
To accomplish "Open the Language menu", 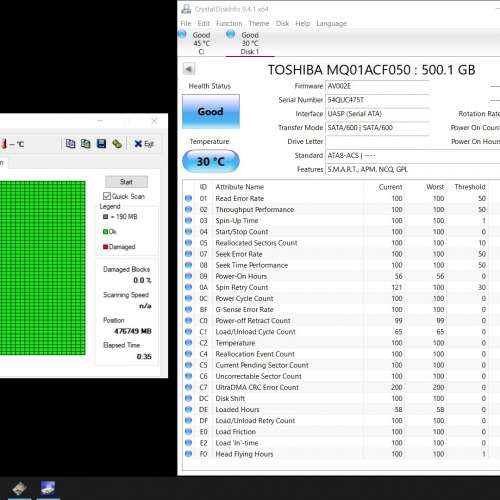I will [331, 23].
